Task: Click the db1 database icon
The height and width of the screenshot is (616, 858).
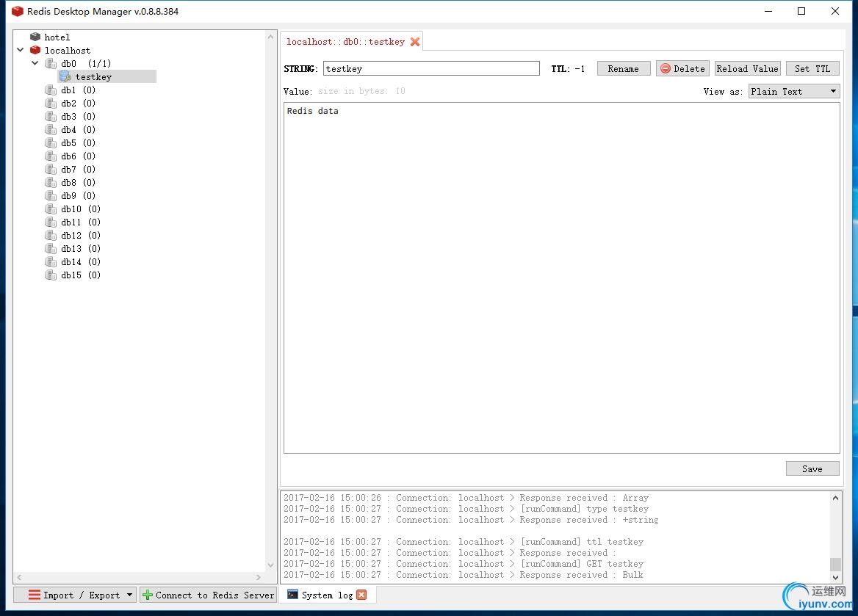Action: 51,90
